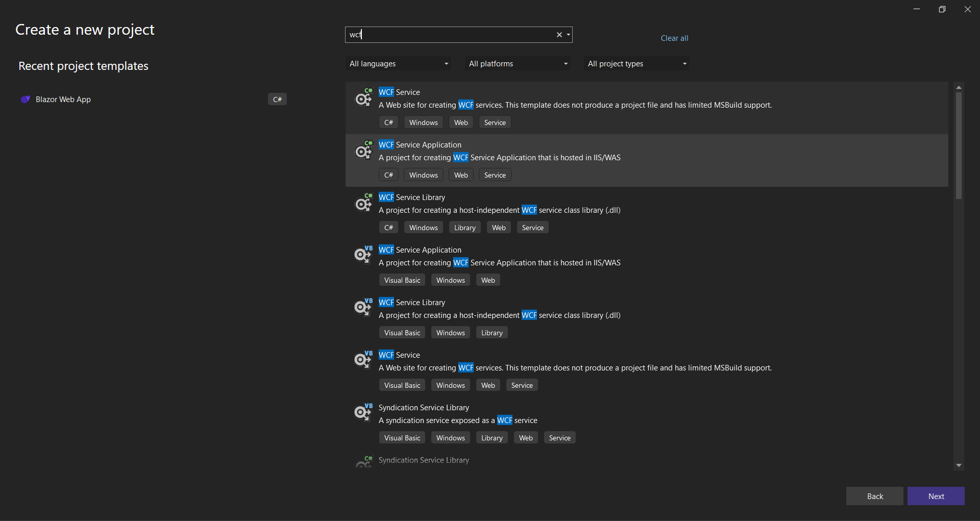The image size is (980, 521).
Task: Click the scrollbar down arrow of template list
Action: pos(959,465)
